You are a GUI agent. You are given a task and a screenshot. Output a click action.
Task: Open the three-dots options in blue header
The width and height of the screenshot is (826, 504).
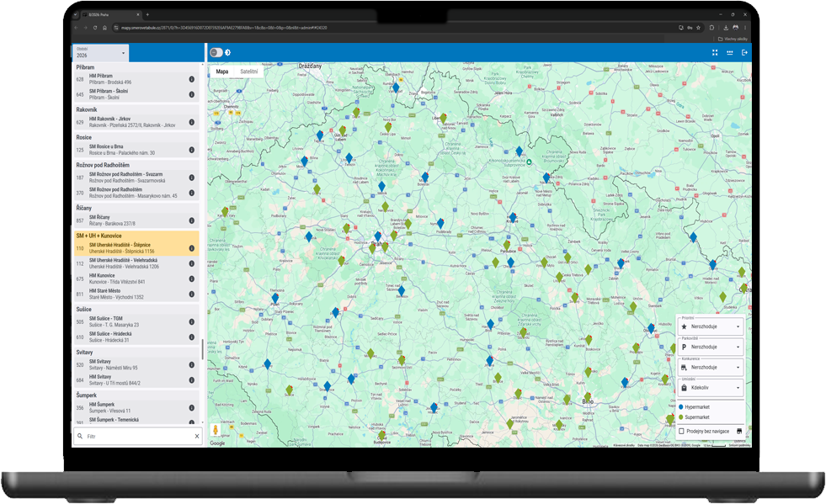point(730,53)
